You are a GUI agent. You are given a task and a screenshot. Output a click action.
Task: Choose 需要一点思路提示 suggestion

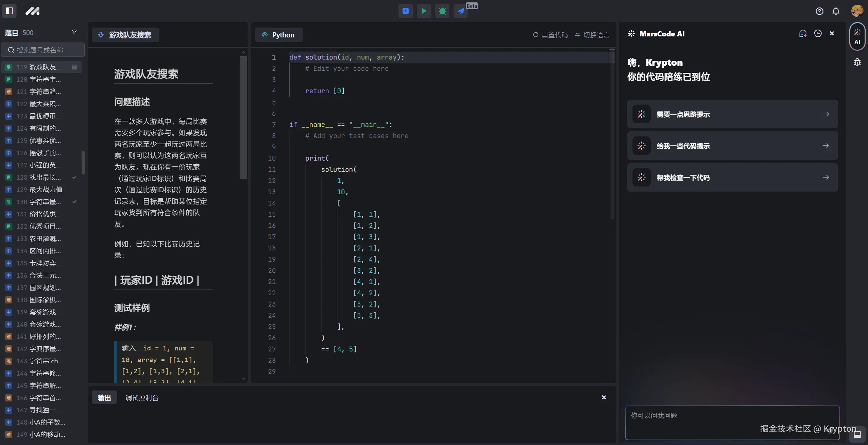(732, 114)
